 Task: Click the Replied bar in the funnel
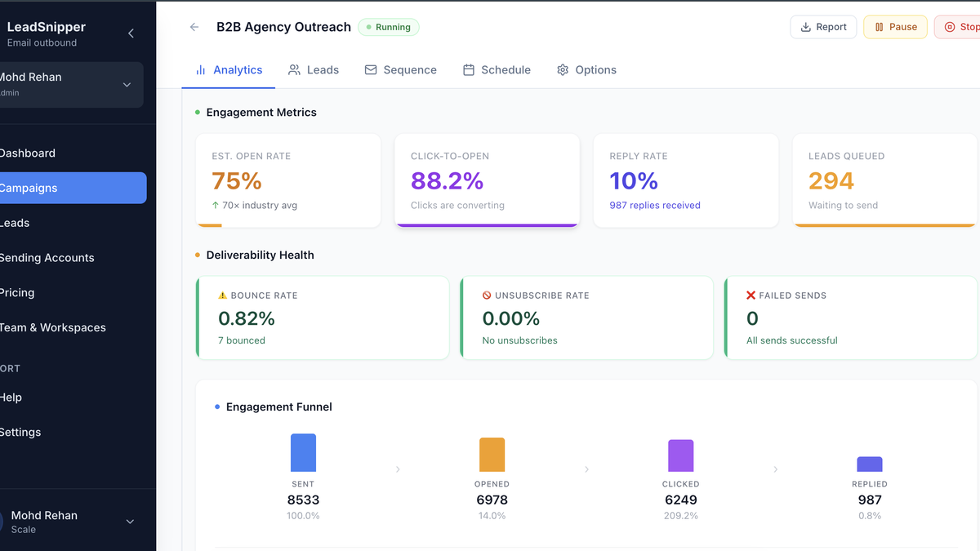pyautogui.click(x=870, y=464)
